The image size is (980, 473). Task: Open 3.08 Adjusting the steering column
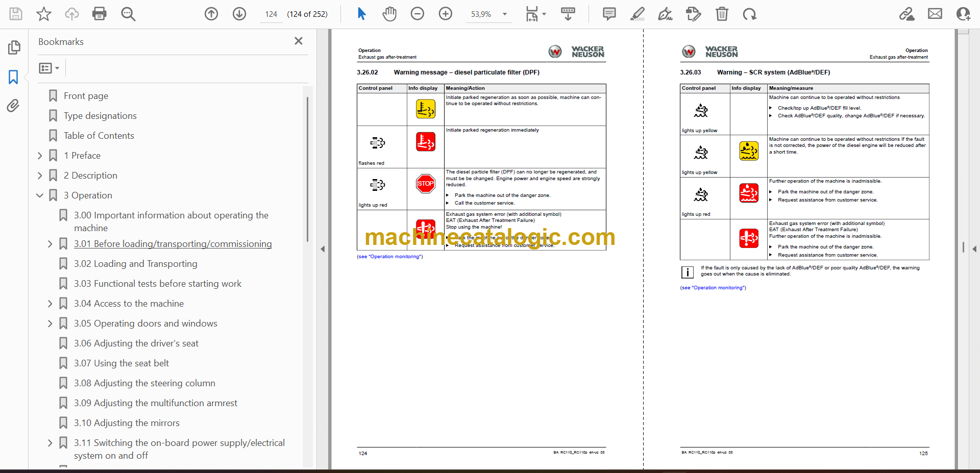coord(144,383)
